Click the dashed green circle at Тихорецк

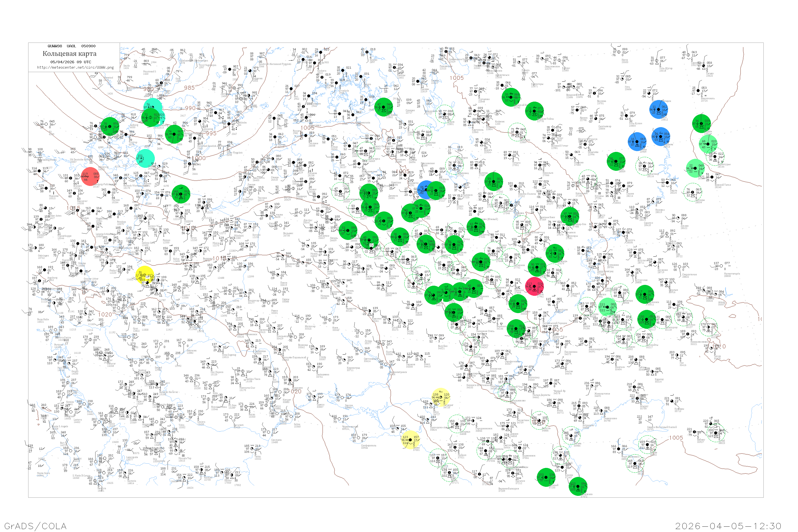point(457,424)
